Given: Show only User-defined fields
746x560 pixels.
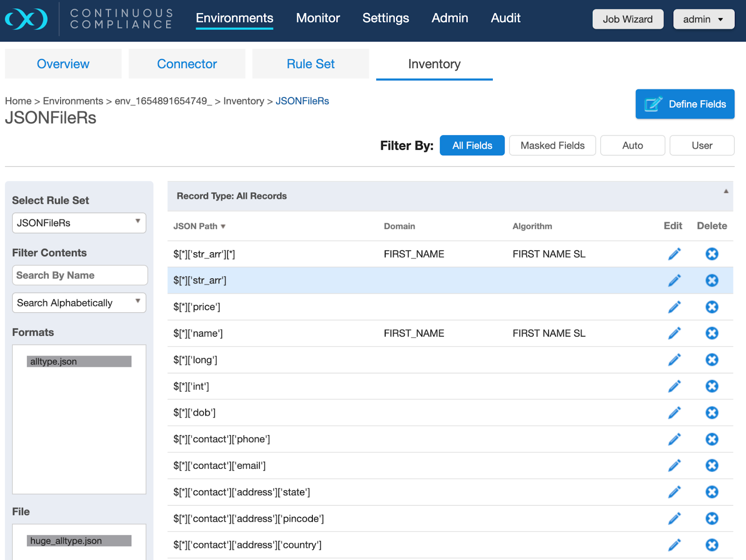Looking at the screenshot, I should click(701, 145).
